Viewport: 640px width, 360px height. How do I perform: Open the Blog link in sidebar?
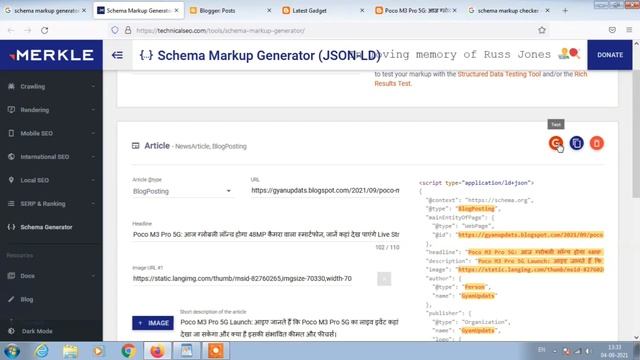[x=27, y=299]
